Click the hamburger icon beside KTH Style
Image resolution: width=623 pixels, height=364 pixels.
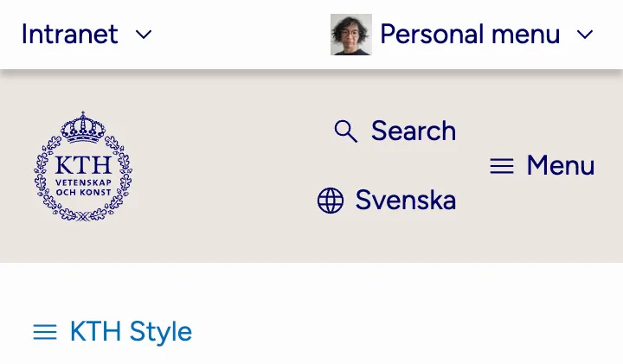45,332
